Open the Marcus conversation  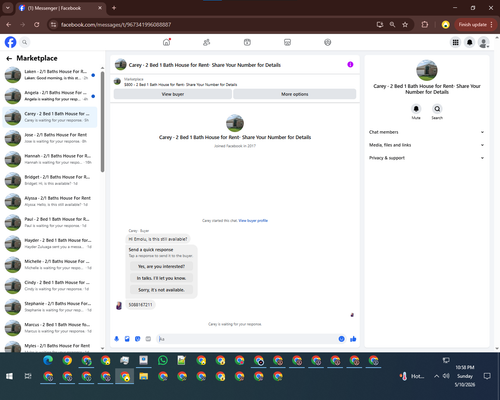pyautogui.click(x=50, y=328)
